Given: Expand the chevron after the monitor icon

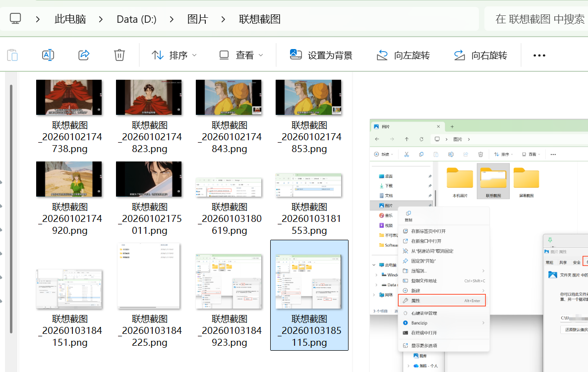Looking at the screenshot, I should click(38, 19).
